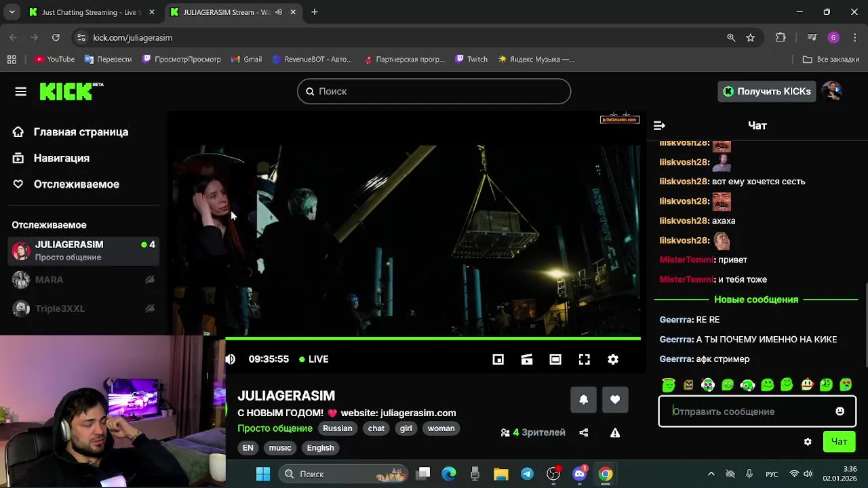
Task: Insert the angry brown emote
Action: click(688, 384)
